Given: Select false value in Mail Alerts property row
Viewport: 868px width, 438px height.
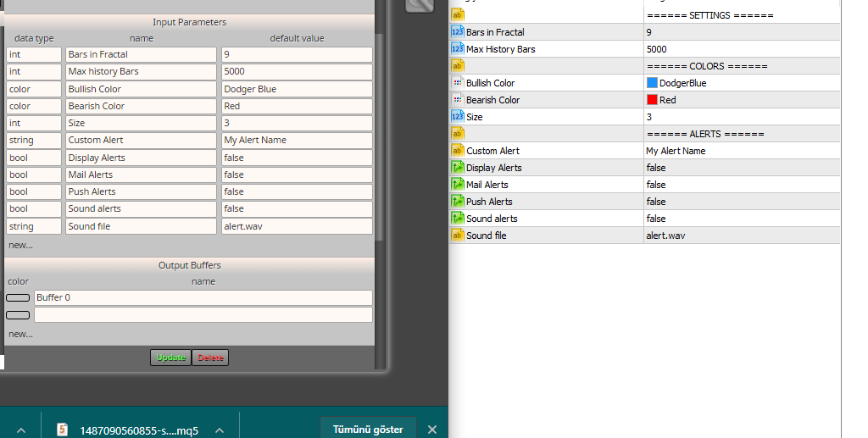Looking at the screenshot, I should [742, 185].
